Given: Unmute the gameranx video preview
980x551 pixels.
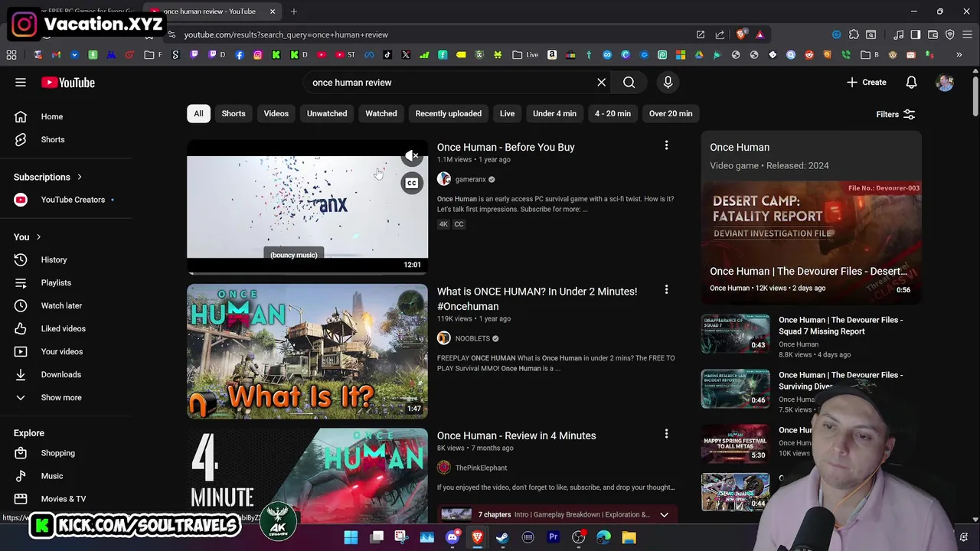Looking at the screenshot, I should point(412,156).
